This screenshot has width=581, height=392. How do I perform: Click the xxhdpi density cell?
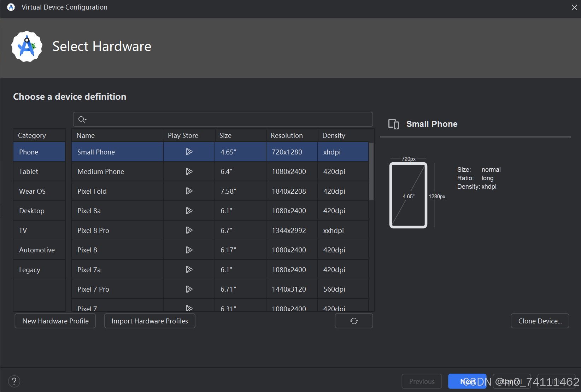tap(343, 230)
